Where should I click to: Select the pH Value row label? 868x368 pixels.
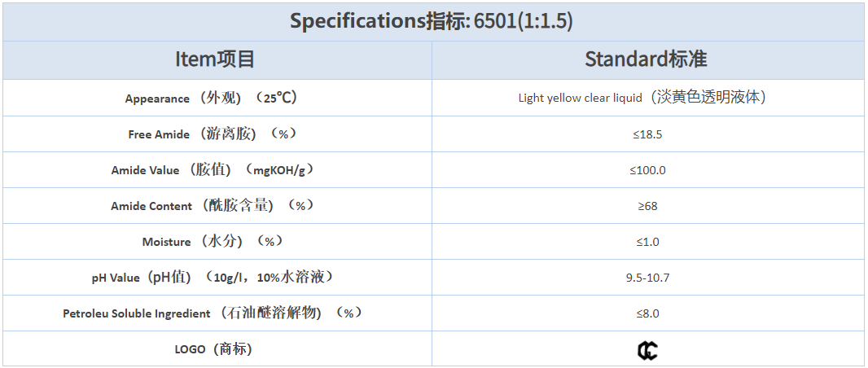click(x=213, y=278)
